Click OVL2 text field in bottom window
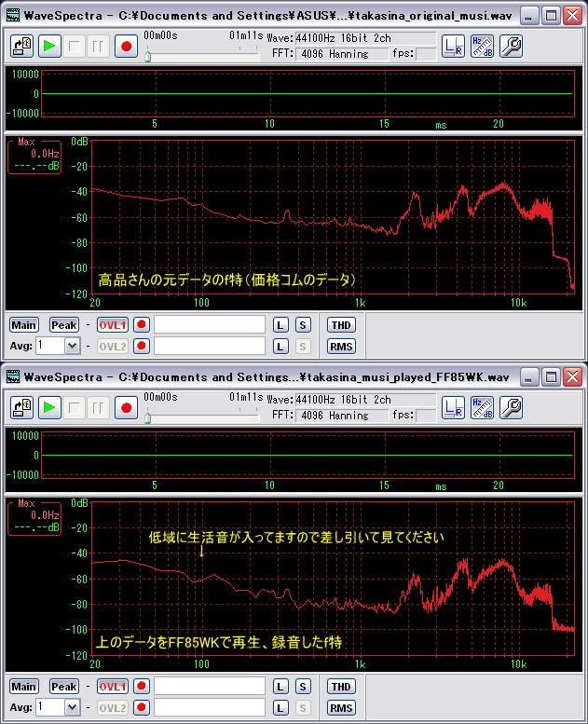 (210, 707)
